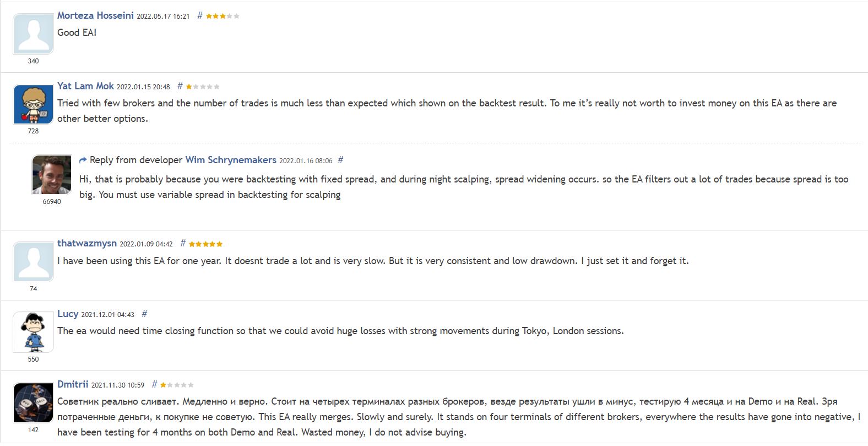Image resolution: width=868 pixels, height=446 pixels.
Task: Click the permalink icon on Lucy's review
Action: 144,313
